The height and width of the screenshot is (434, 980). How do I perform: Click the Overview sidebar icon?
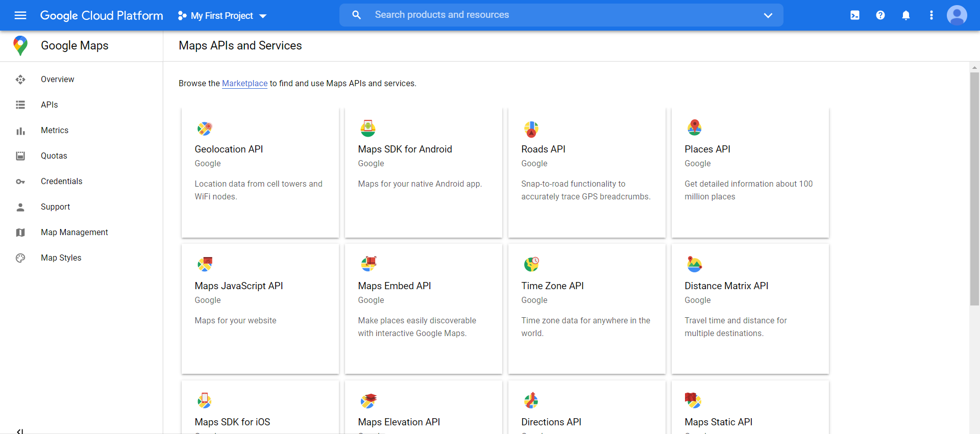(x=20, y=80)
